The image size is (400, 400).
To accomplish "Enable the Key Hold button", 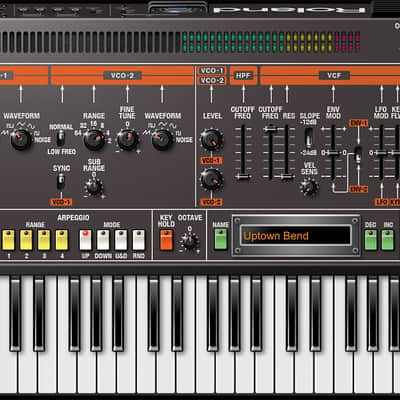I will point(166,240).
